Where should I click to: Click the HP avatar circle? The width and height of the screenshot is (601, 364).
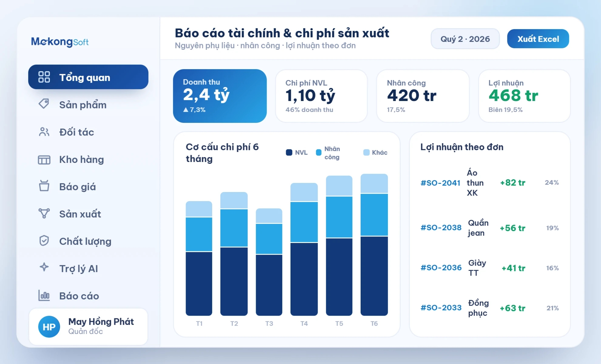point(49,327)
